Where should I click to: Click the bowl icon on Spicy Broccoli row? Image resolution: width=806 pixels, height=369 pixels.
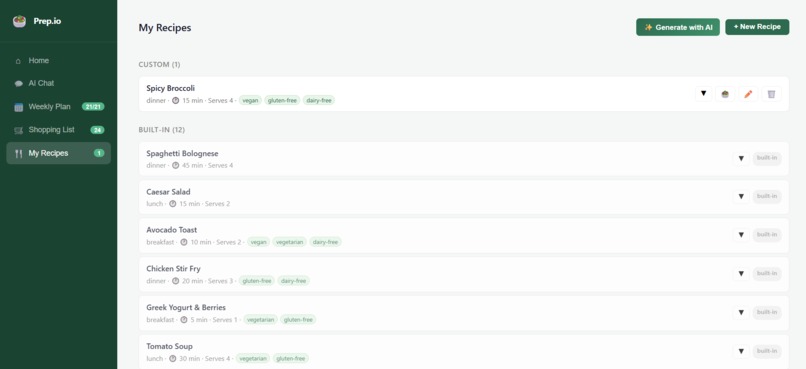click(725, 94)
